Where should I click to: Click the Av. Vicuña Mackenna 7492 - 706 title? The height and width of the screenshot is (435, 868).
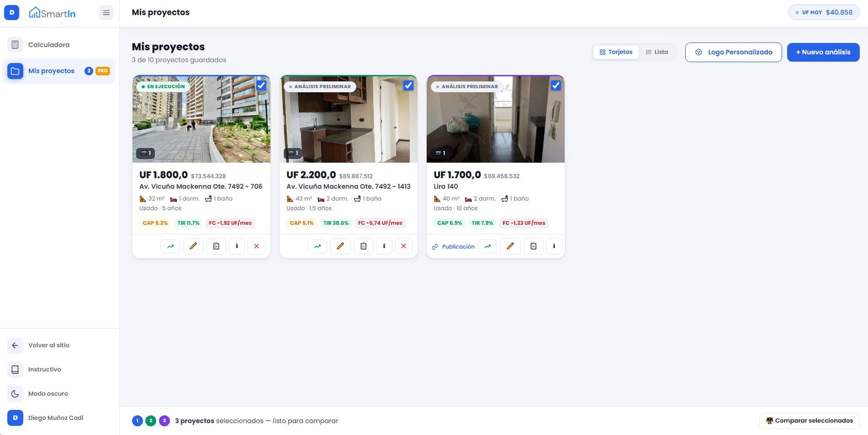click(201, 187)
